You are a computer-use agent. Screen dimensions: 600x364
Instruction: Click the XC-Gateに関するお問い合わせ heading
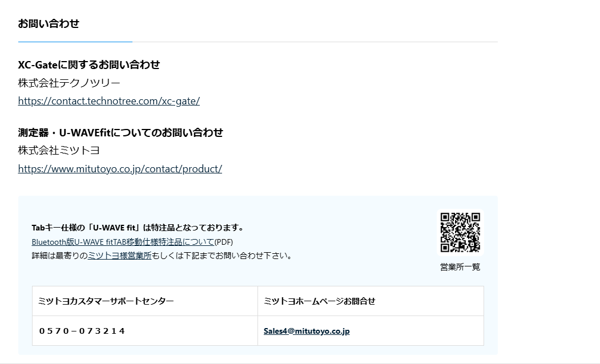[x=89, y=64]
